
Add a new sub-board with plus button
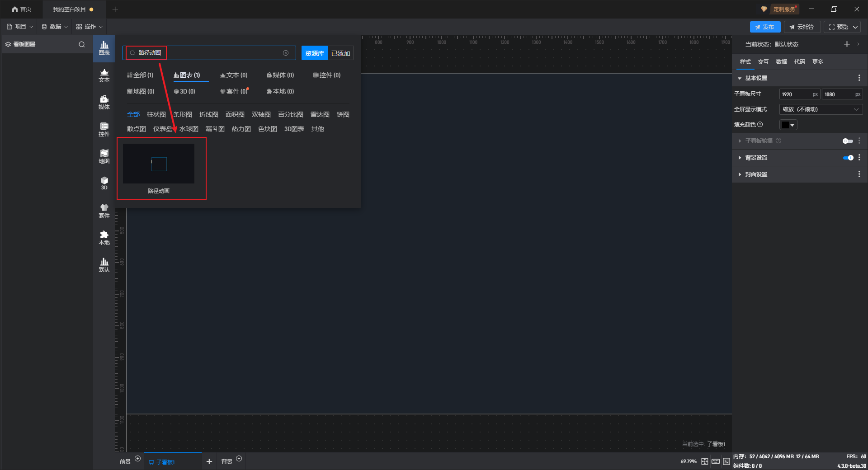[x=209, y=461]
